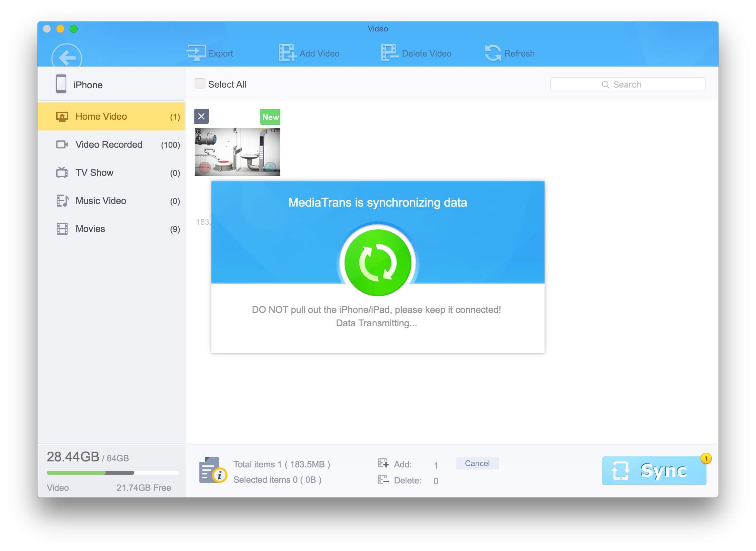Click the document info icon in status bar
This screenshot has width=756, height=551.
tap(213, 470)
